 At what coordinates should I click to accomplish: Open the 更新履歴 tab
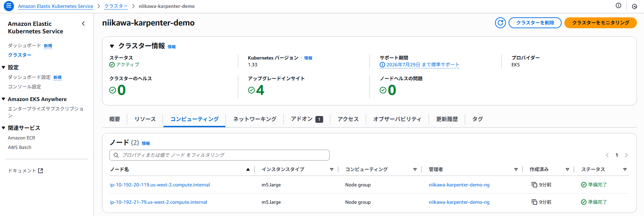click(447, 119)
